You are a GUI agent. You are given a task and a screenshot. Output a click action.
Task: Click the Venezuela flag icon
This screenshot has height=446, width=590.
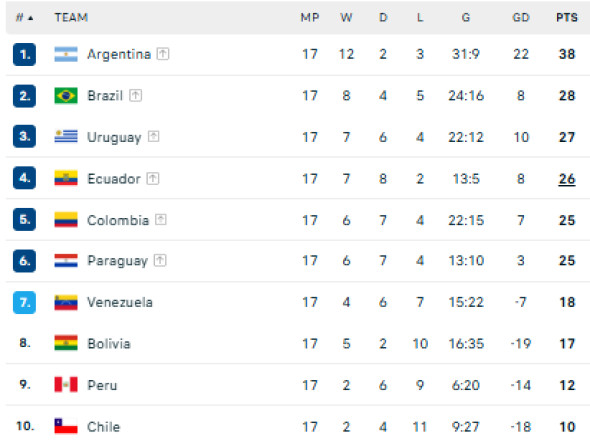pos(66,302)
